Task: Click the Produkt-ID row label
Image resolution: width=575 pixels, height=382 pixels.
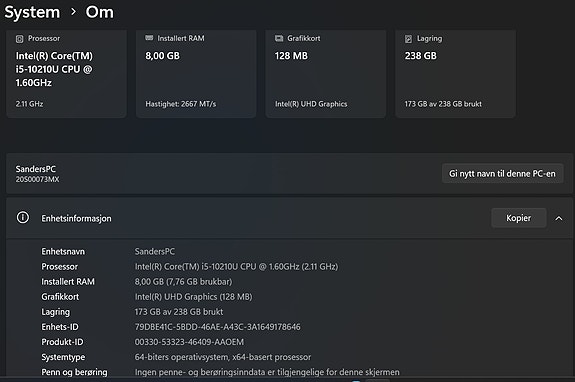Action: pos(62,342)
